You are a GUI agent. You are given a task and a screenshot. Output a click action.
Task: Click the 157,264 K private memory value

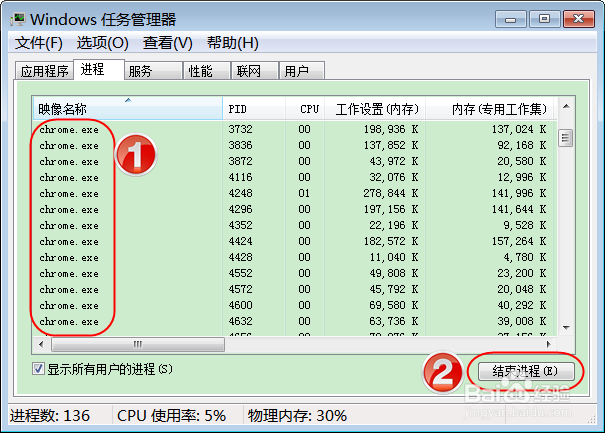pyautogui.click(x=519, y=242)
